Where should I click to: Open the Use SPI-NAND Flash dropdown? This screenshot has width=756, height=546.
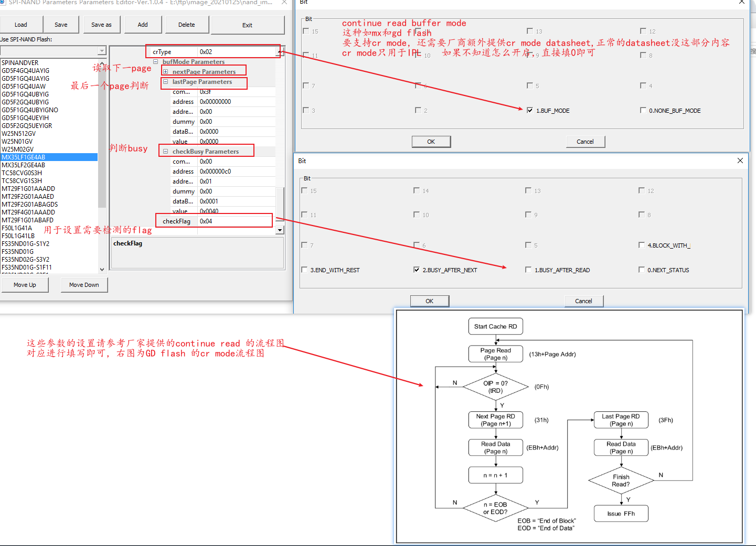(x=102, y=51)
